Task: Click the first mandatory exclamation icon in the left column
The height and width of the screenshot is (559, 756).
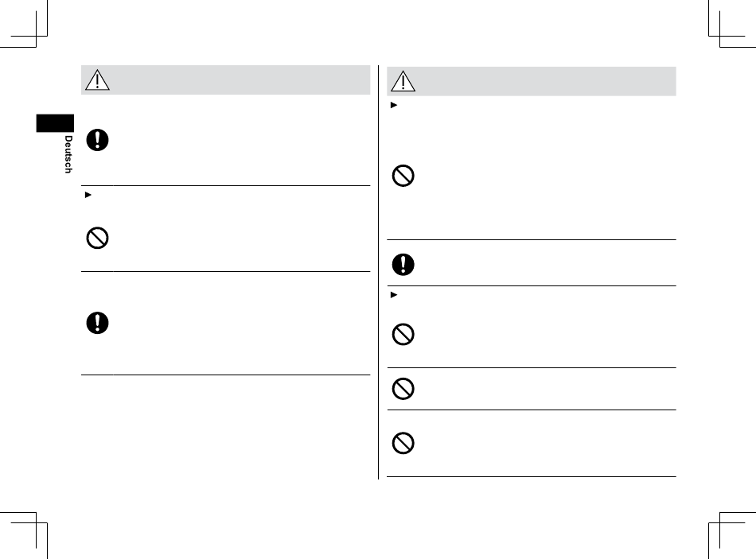Action: coord(97,140)
